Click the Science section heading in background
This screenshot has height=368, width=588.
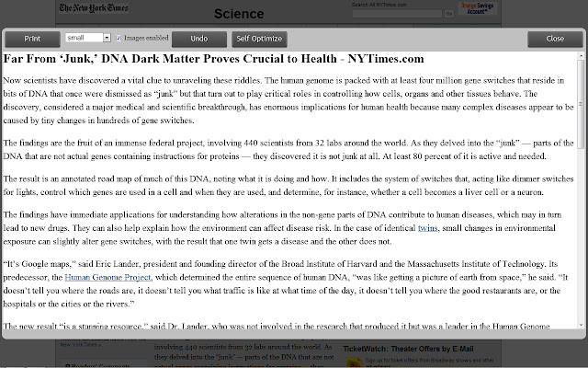point(239,14)
